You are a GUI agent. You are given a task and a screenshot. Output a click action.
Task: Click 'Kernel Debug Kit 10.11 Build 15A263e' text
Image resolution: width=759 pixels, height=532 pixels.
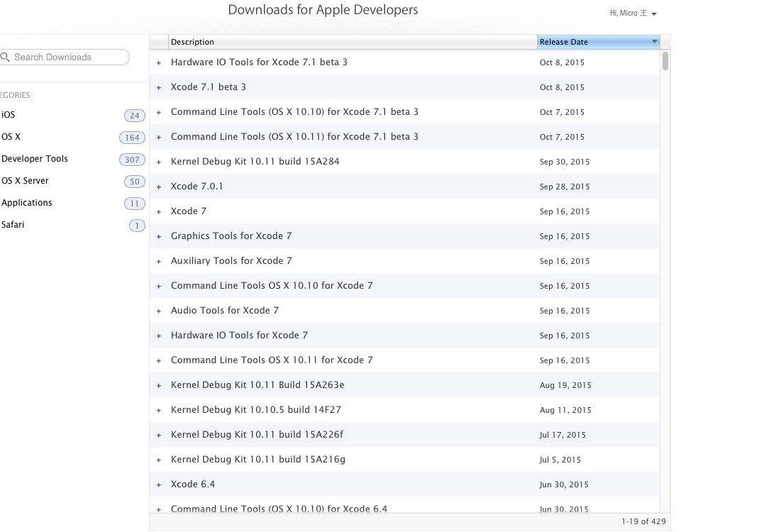click(x=257, y=385)
